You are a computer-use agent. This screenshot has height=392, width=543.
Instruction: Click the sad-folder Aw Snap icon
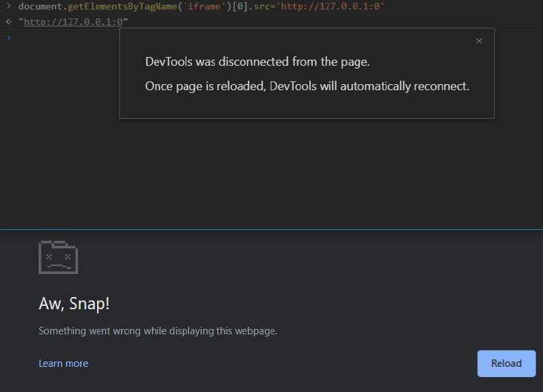coord(59,257)
